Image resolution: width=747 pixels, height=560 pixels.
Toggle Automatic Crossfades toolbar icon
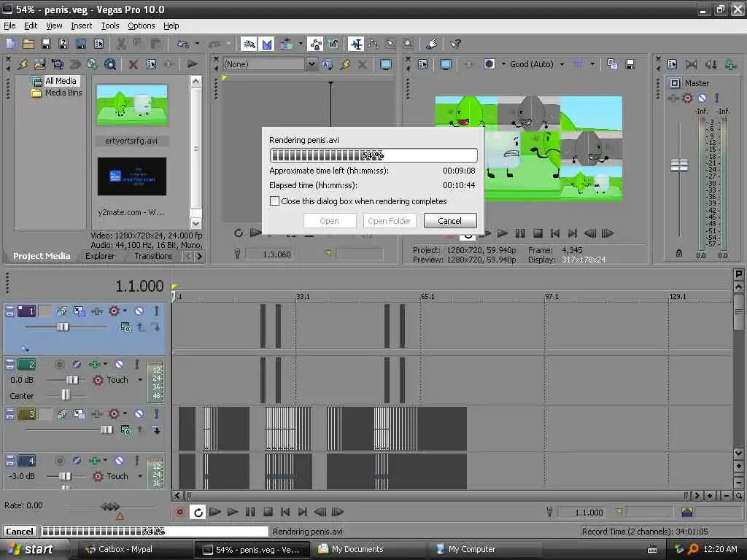click(x=267, y=44)
